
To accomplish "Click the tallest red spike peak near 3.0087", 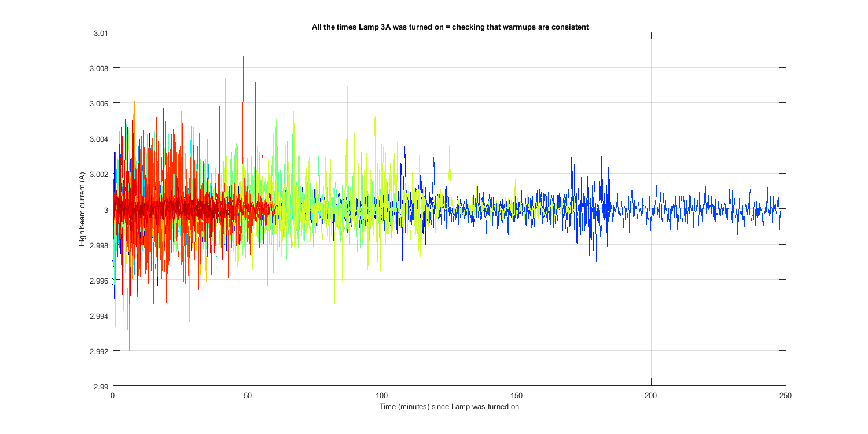I will (244, 57).
